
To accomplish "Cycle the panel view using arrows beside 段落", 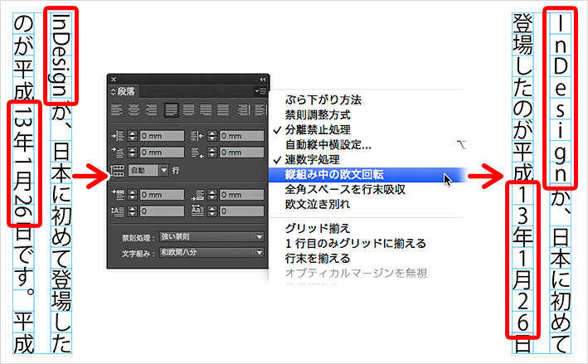I will pyautogui.click(x=113, y=91).
